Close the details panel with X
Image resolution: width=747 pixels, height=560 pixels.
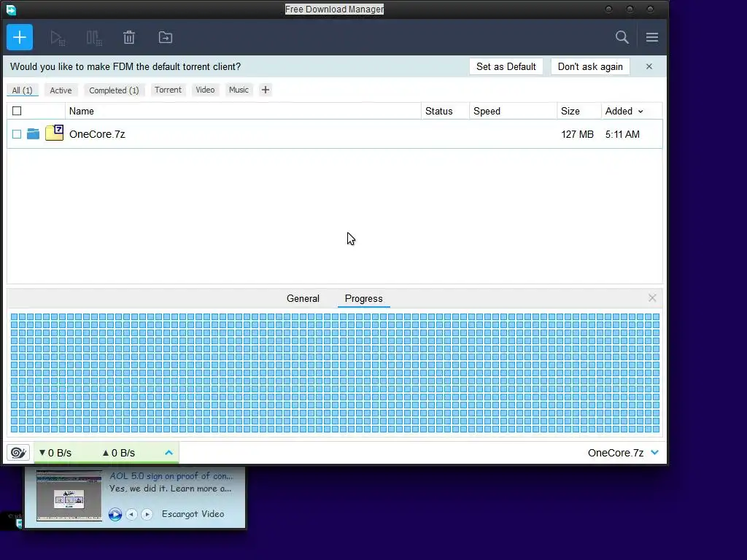pyautogui.click(x=652, y=297)
